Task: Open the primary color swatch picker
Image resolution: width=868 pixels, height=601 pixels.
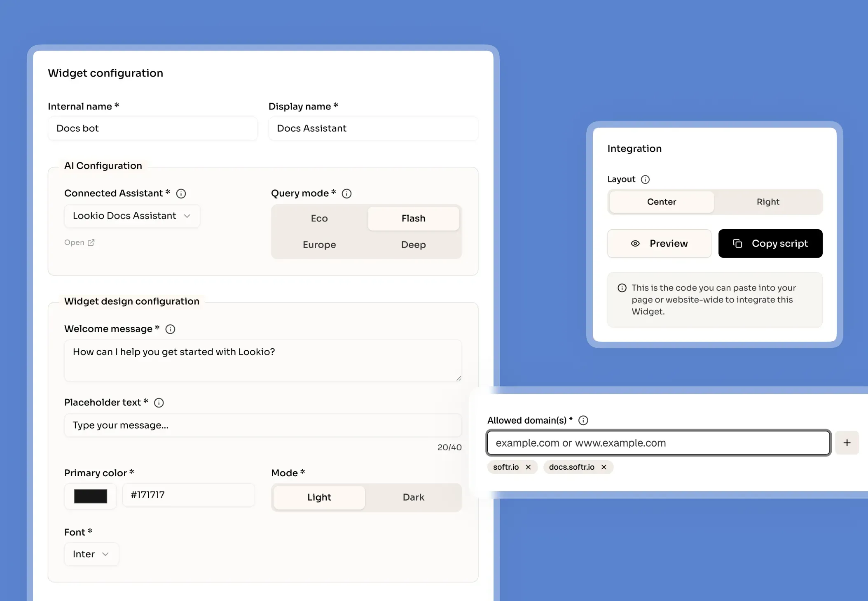Action: point(91,496)
